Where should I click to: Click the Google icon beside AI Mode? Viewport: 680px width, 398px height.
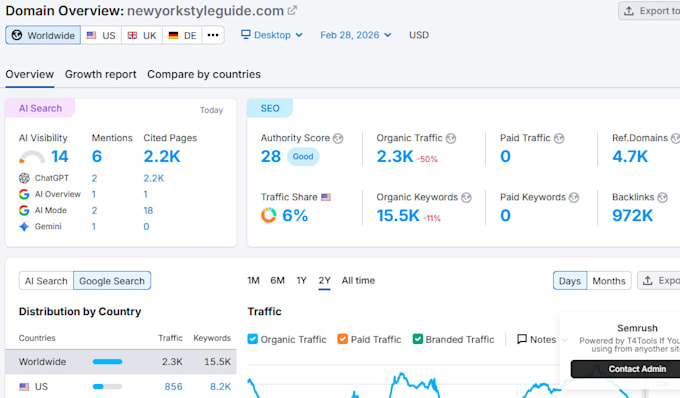point(24,210)
